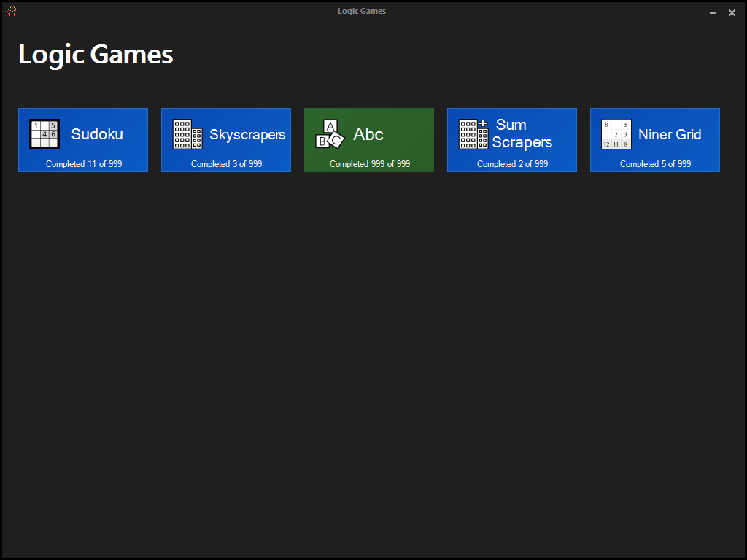Click the Sudoku grid icon
This screenshot has width=747, height=560.
44,134
